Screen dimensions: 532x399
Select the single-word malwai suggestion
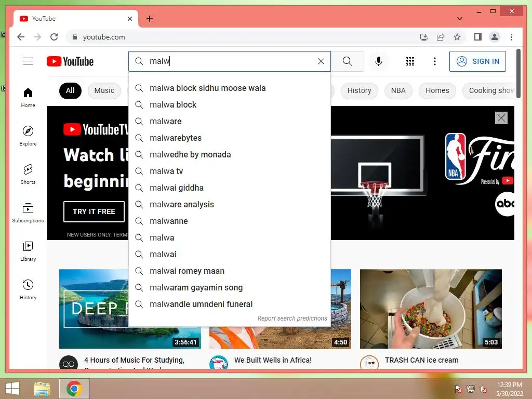tap(230, 255)
